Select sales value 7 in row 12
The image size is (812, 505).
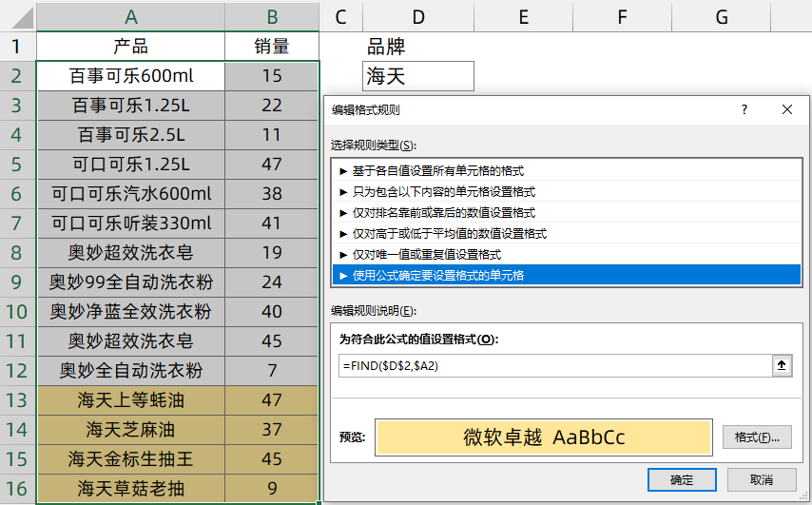[x=272, y=371]
